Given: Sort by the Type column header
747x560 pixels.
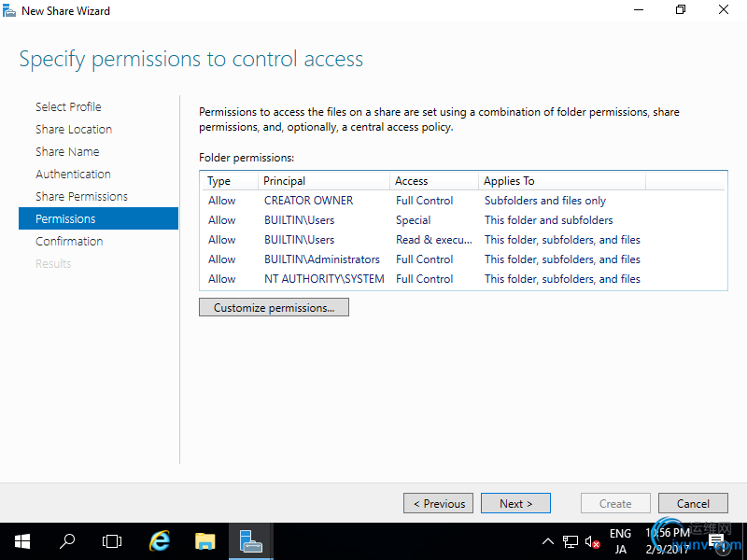Looking at the screenshot, I should pyautogui.click(x=229, y=181).
